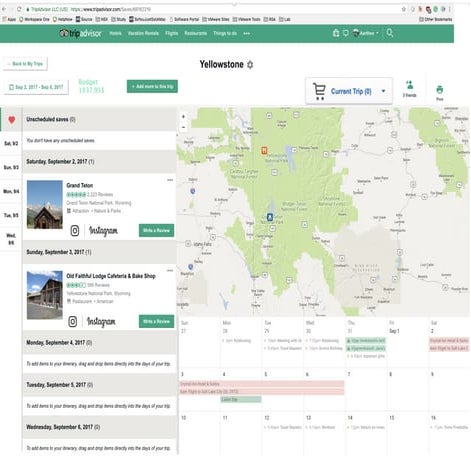Open the Apps bookmark shortcut
471x471 pixels.
click(9, 19)
